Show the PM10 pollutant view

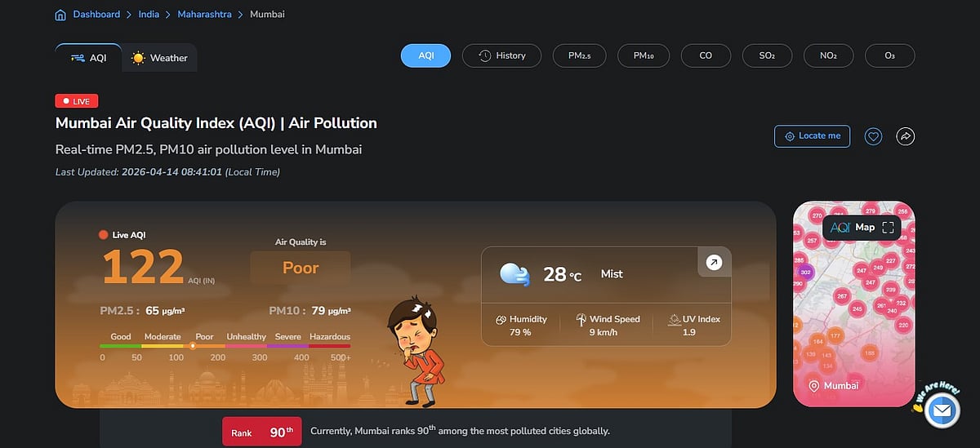click(x=643, y=55)
